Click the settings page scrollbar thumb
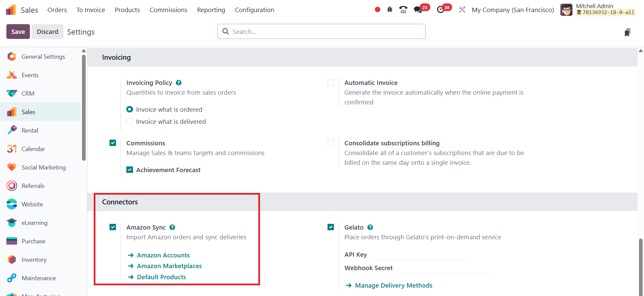 click(641, 267)
